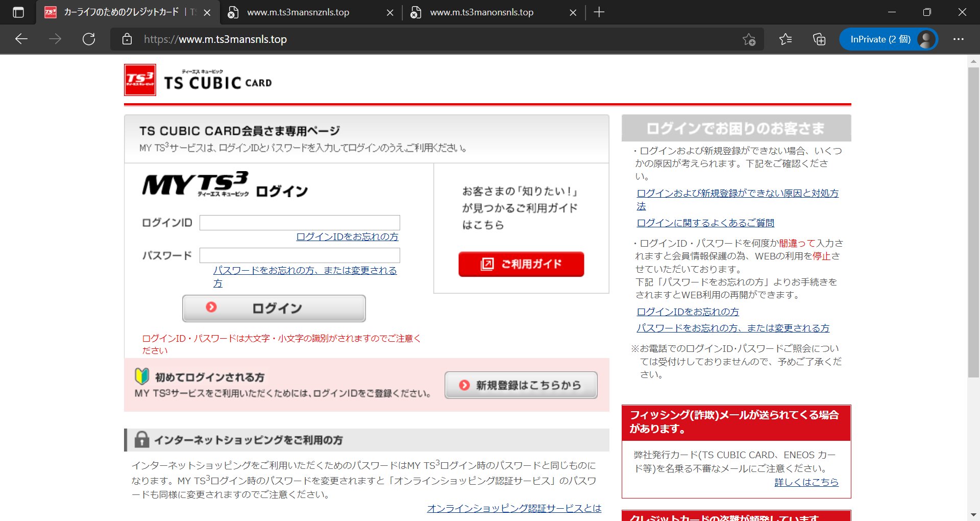Viewport: 980px width, 521px height.
Task: Click the 新規登録はこちらから button
Action: (521, 385)
